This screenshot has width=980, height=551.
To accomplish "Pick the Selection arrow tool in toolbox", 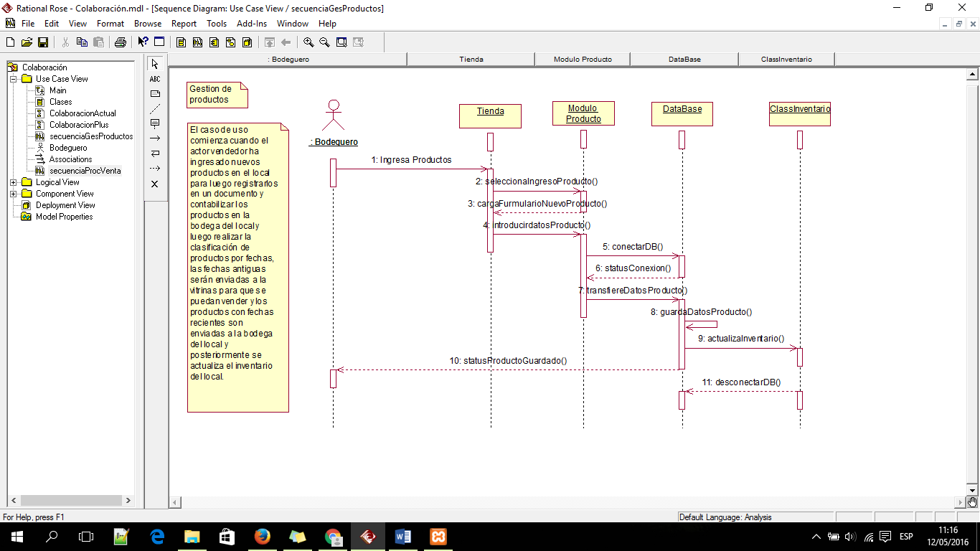I will coord(155,64).
